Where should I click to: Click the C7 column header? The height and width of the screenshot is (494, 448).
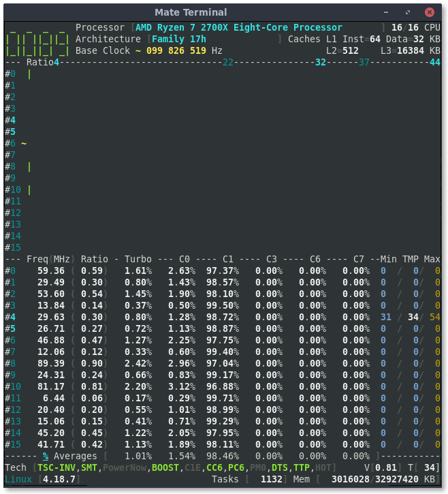358,260
